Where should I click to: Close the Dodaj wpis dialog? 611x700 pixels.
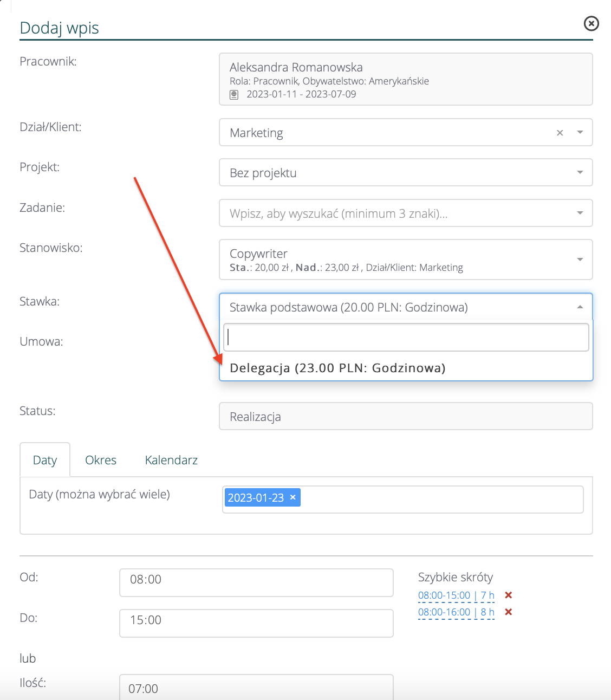(x=591, y=23)
